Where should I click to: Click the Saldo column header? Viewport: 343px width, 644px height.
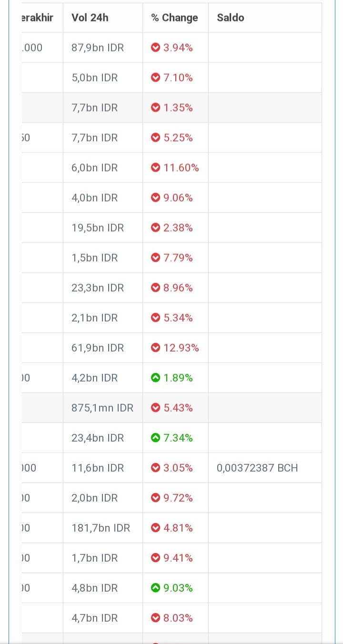point(231,18)
